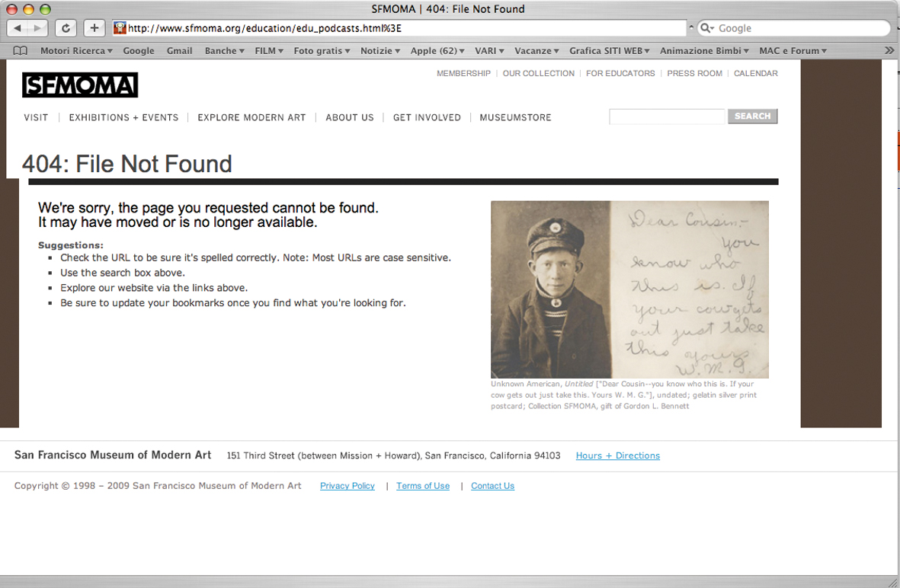Screen dimensions: 900x588
Task: Follow the Hours + Directions link
Action: [x=617, y=455]
